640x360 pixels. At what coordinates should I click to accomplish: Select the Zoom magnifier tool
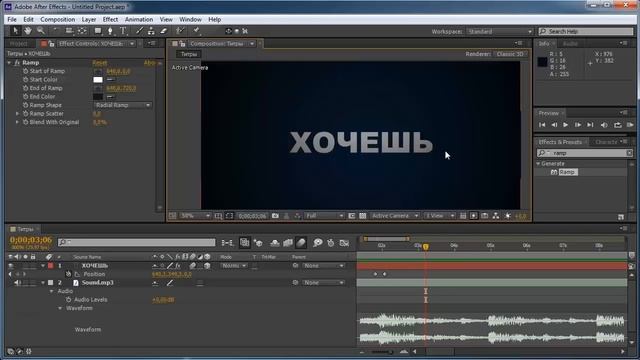pos(40,31)
